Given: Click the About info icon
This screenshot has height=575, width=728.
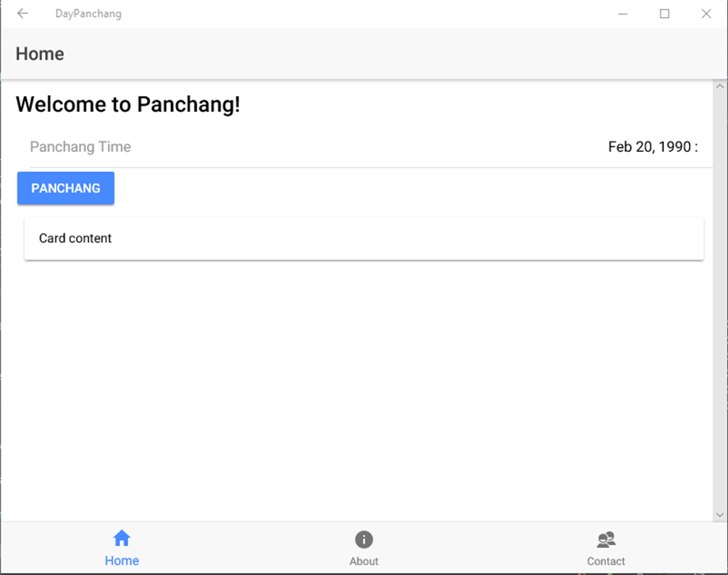Looking at the screenshot, I should pos(364,540).
